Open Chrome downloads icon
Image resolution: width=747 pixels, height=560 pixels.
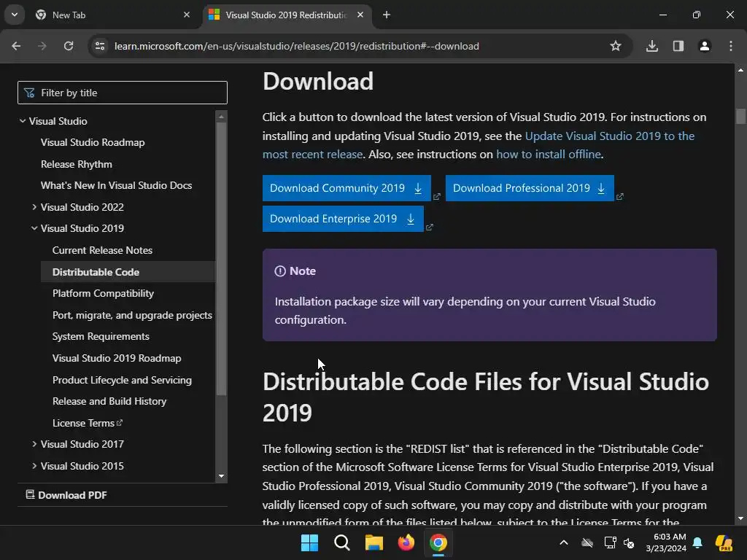(x=652, y=46)
